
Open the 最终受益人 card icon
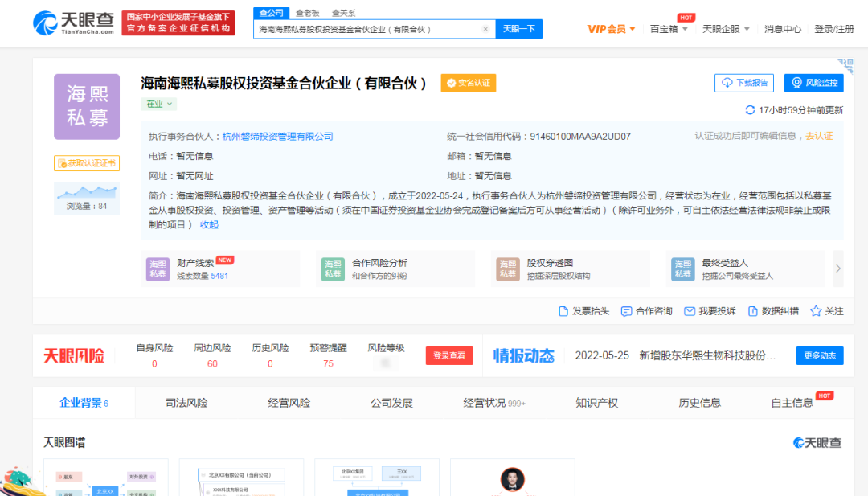coord(682,269)
